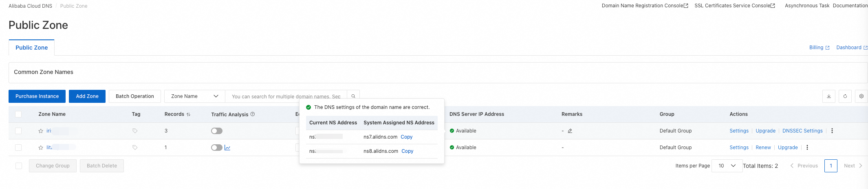
Task: Select all zones with header checkbox
Action: coord(18,114)
